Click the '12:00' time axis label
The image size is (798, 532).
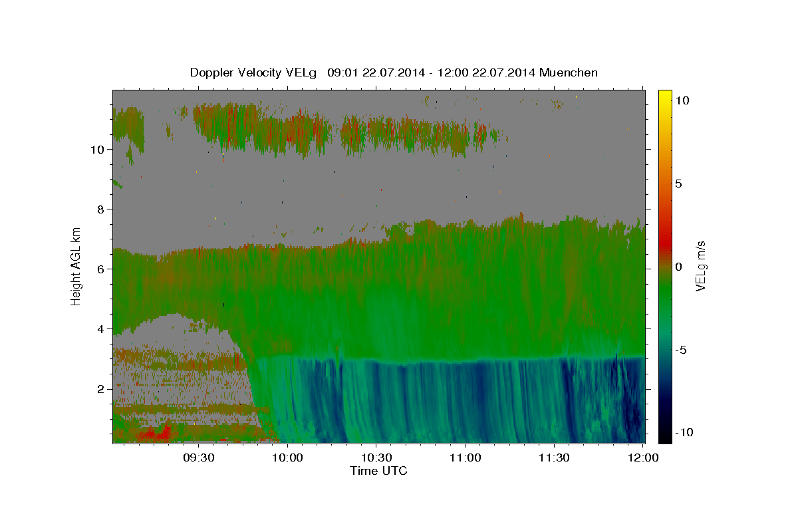click(642, 458)
